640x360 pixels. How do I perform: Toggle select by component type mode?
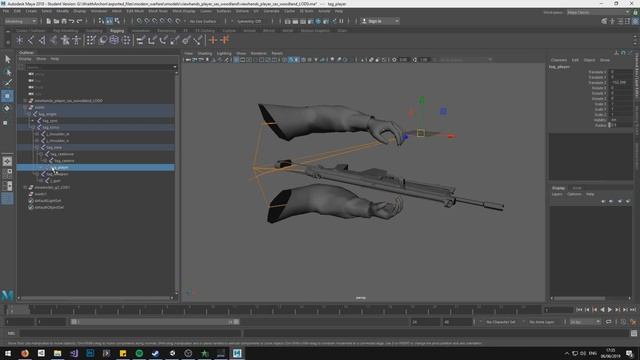118,21
